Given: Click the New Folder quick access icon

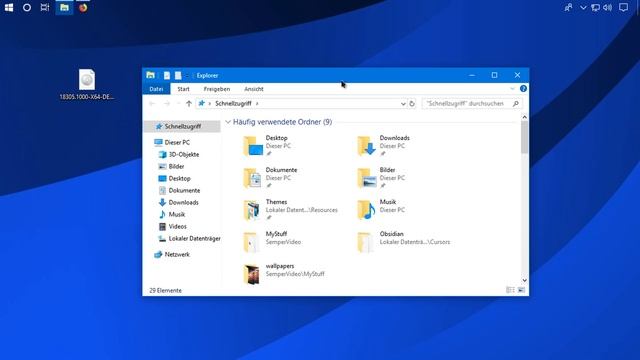Looking at the screenshot, I should [x=178, y=76].
